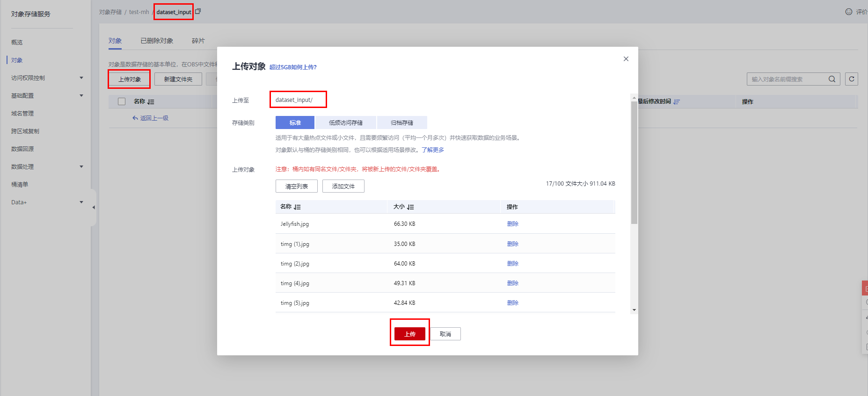Viewport: 868px width, 396px height.
Task: Click the search magnifier icon
Action: click(832, 79)
